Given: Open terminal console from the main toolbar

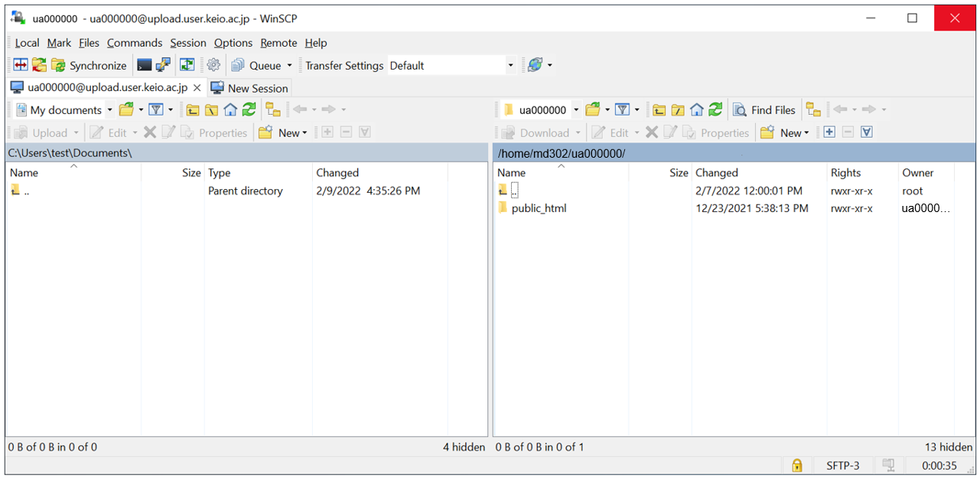Looking at the screenshot, I should [145, 66].
